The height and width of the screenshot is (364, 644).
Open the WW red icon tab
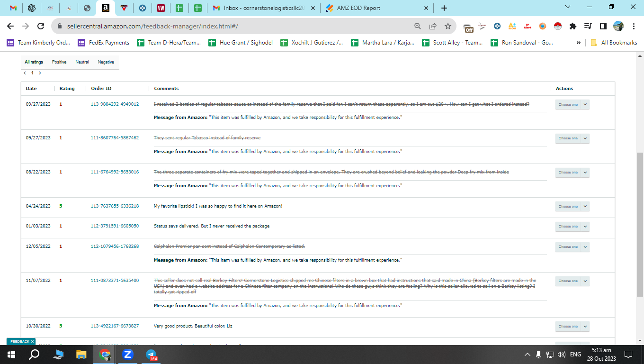[161, 8]
